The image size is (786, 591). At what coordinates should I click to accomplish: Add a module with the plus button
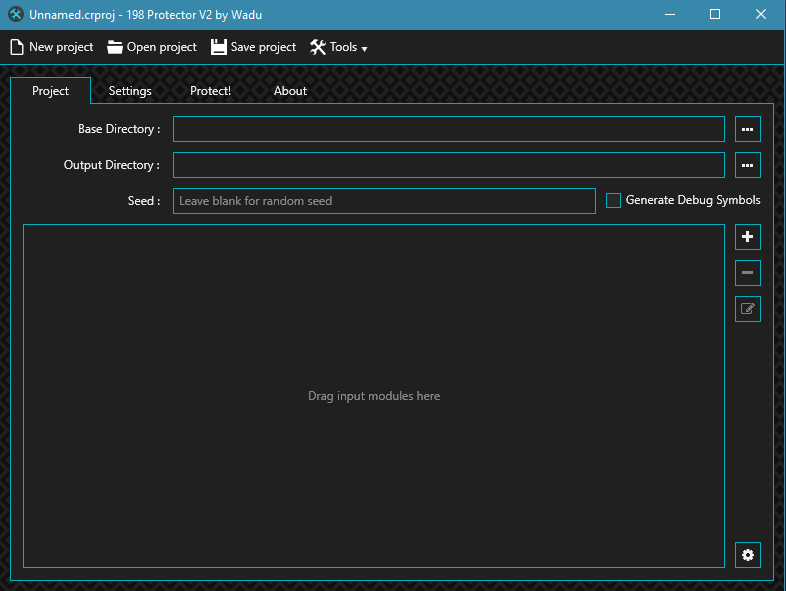pyautogui.click(x=747, y=237)
